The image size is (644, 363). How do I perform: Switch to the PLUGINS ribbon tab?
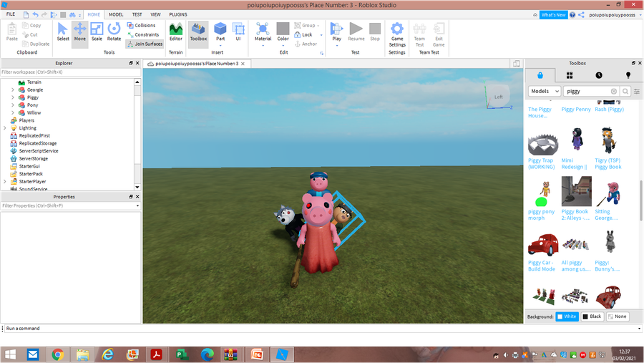pos(178,14)
